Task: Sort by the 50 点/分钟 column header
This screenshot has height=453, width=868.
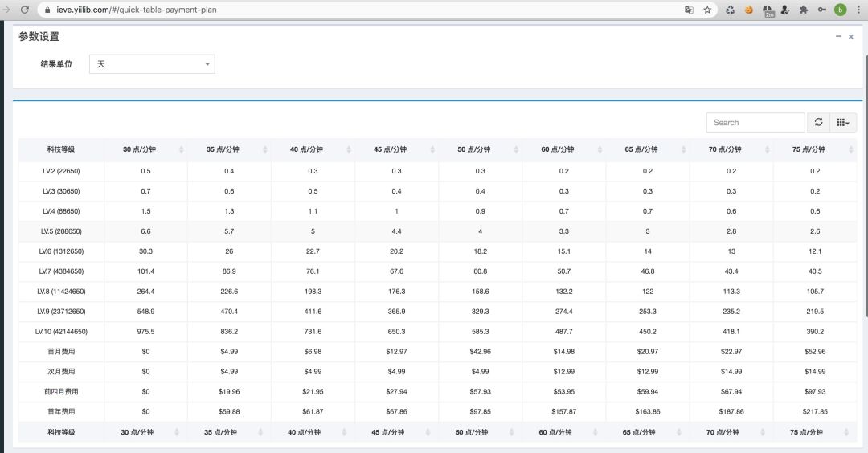Action: pyautogui.click(x=480, y=149)
